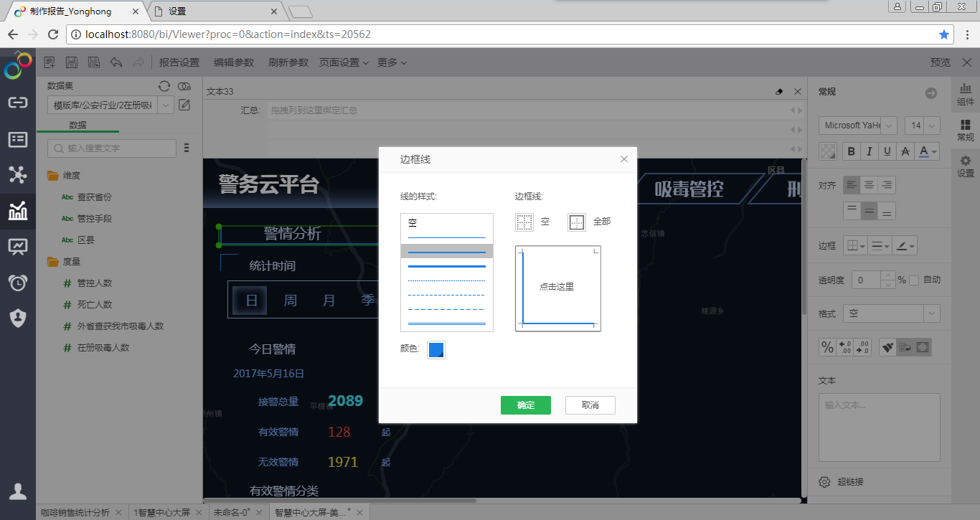The height and width of the screenshot is (520, 980).
Task: Open the scheduler alarm clock sidebar icon
Action: pos(17,283)
